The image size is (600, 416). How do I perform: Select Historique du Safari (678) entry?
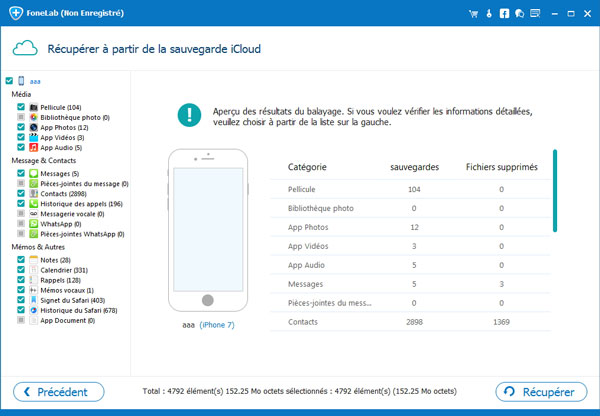click(79, 310)
